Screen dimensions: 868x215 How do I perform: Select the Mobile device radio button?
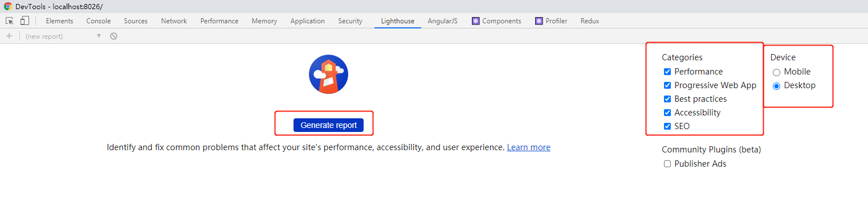pos(776,72)
